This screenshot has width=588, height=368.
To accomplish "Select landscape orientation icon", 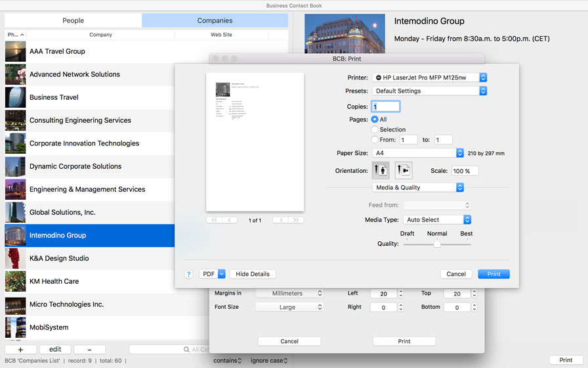I will tap(404, 171).
